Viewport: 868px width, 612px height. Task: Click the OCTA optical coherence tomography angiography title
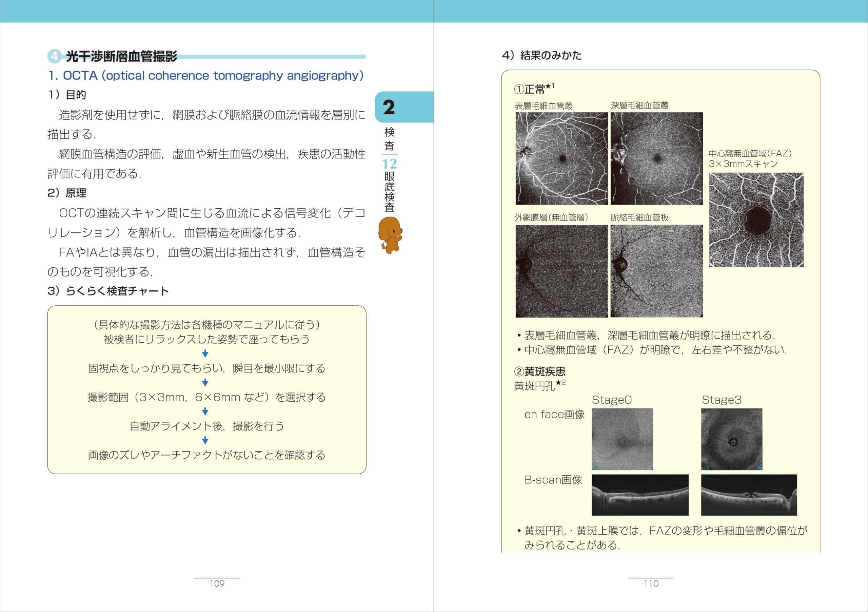[x=206, y=76]
